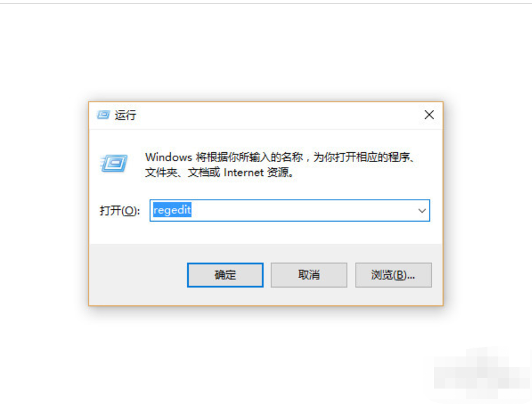Click the blurred watermark at bottom right
Screen dimensions: 532x404
click(482, 373)
